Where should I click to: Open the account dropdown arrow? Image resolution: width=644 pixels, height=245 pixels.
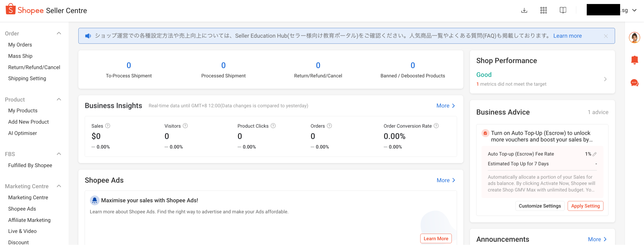click(634, 10)
